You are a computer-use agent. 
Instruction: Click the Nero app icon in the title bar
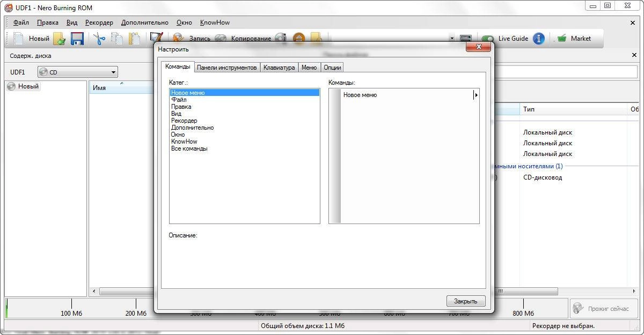(8, 8)
